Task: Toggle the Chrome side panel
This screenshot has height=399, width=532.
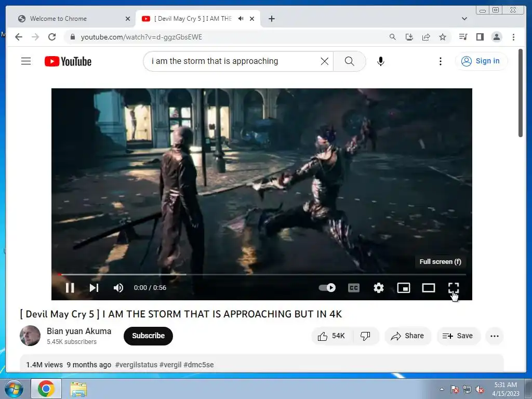Action: click(480, 37)
